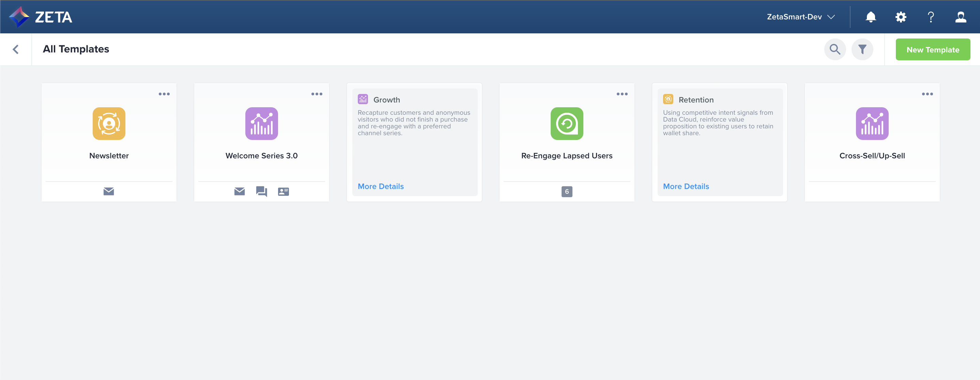This screenshot has width=980, height=380.
Task: Open More Details on Retention card
Action: [686, 186]
